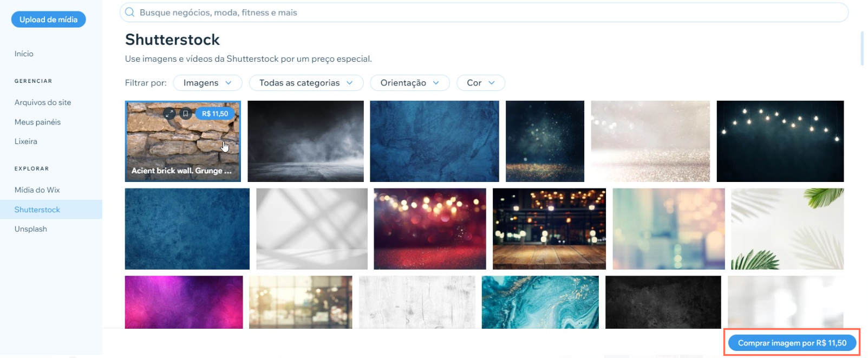868x358 pixels.
Task: Open the Imagens filter dropdown
Action: click(x=207, y=83)
